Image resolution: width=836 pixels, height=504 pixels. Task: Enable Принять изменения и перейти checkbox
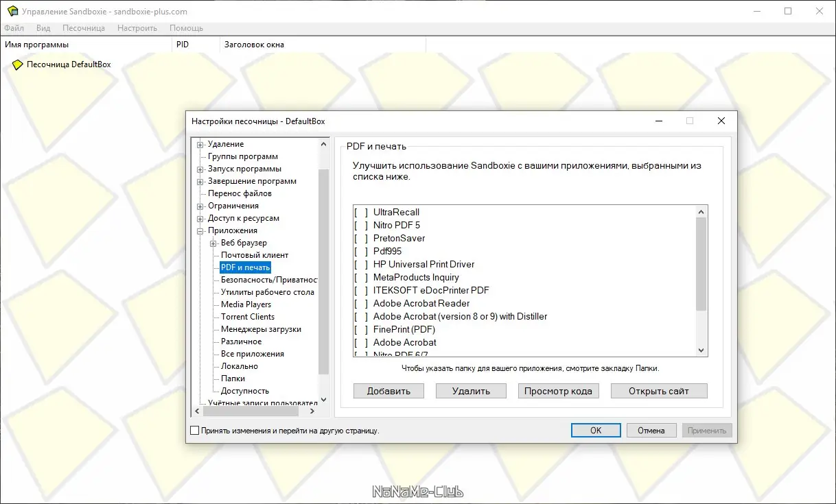[194, 431]
